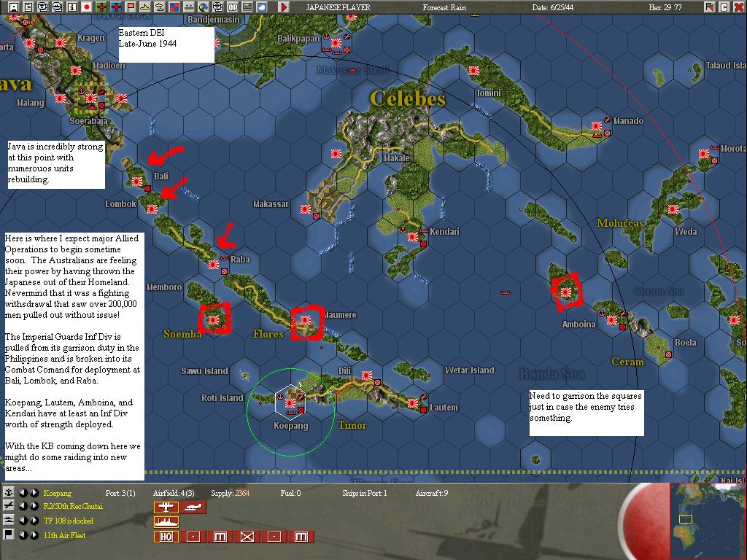The width and height of the screenshot is (747, 560).
Task: Click the flag icon beside 11th Air Fleet
Action: 9,534
